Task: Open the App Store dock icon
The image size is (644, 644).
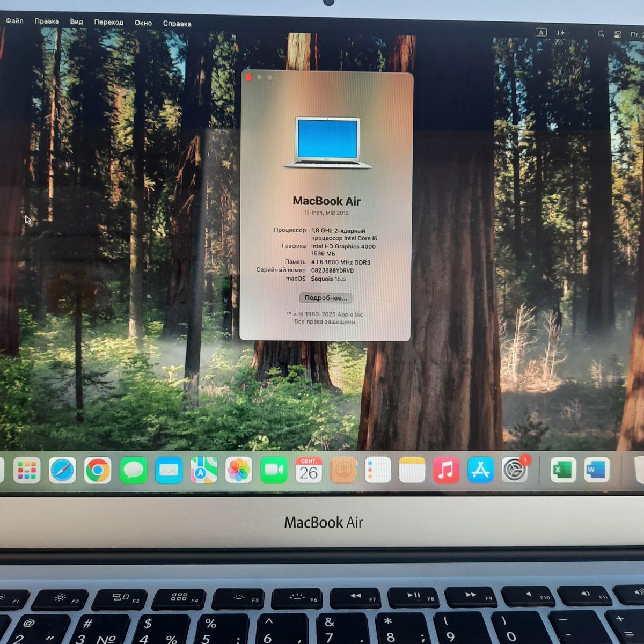Action: (480, 471)
